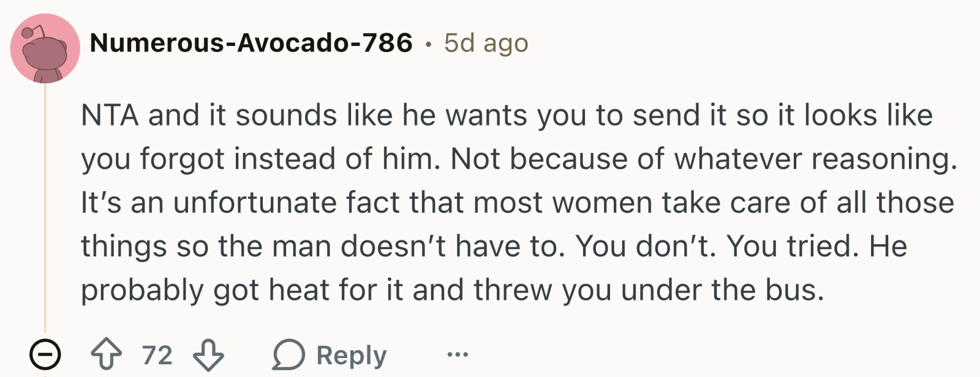Open the 5d ago timestamp permalink
980x377 pixels.
[486, 43]
